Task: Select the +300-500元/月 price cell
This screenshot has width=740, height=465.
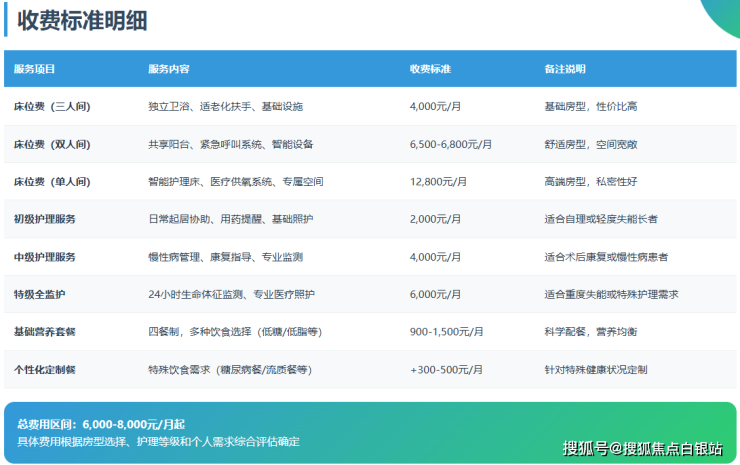Action: 447,369
